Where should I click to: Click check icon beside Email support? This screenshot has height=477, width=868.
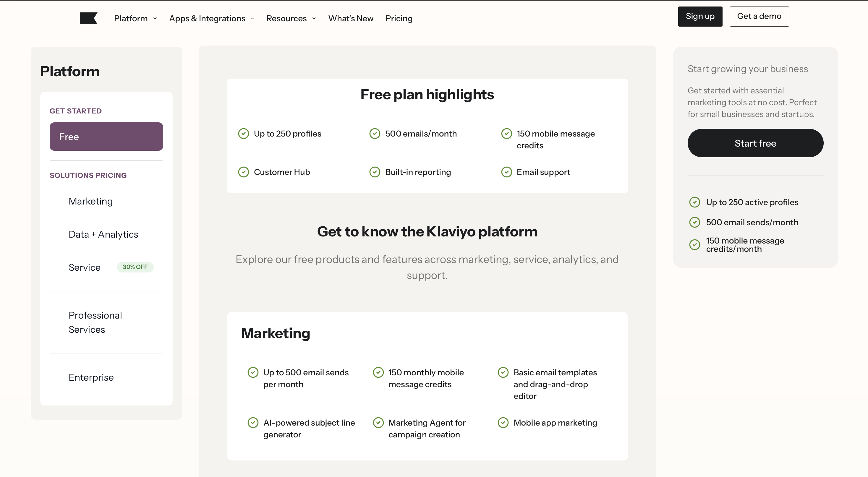pos(506,172)
